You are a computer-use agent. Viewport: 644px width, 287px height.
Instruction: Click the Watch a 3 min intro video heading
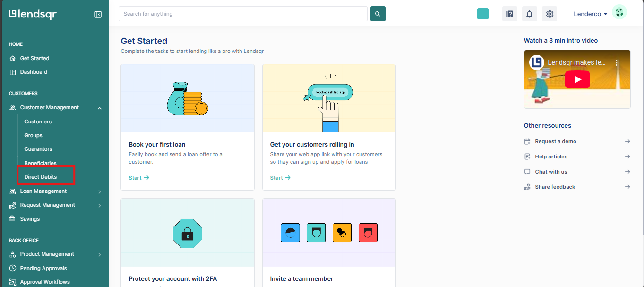coord(561,40)
